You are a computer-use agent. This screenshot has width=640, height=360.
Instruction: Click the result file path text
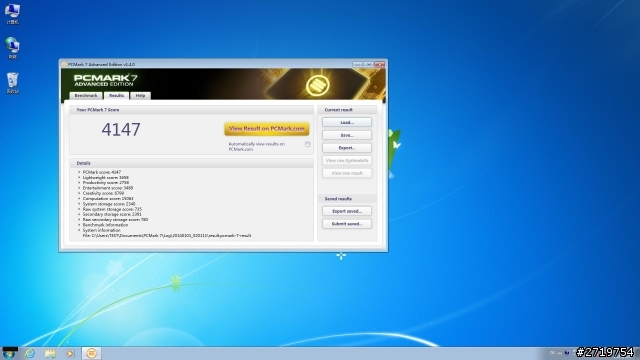[167, 236]
